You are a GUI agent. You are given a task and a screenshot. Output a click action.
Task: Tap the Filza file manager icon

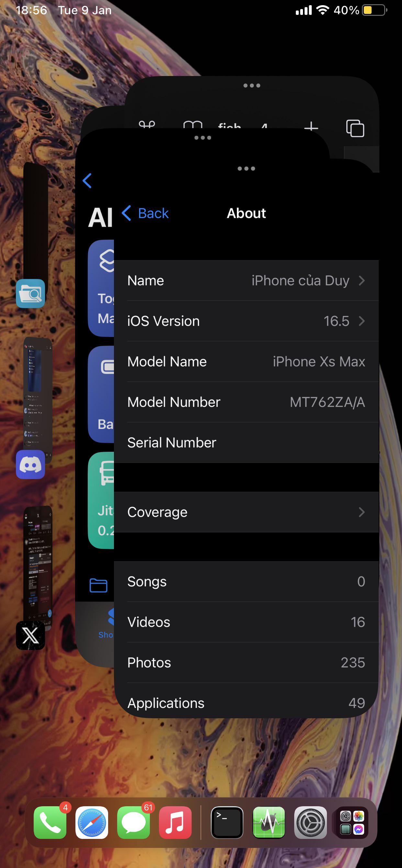click(30, 294)
